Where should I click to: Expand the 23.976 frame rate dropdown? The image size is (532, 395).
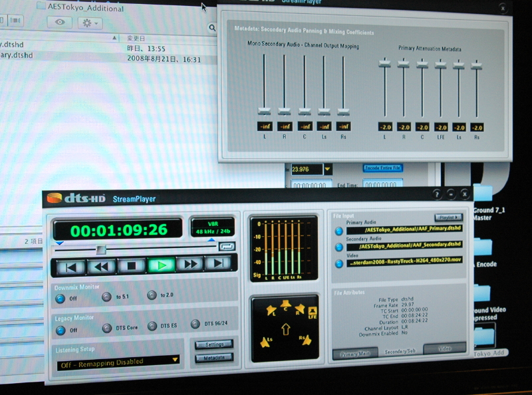click(x=328, y=169)
